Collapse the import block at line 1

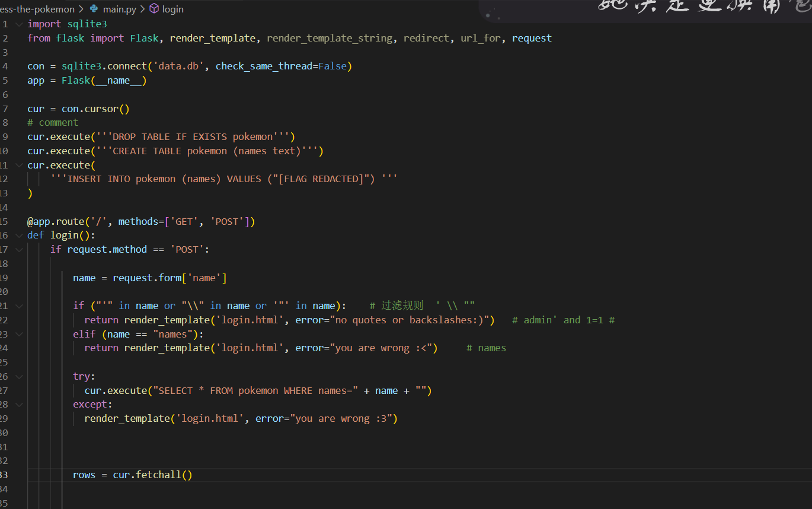[x=19, y=24]
